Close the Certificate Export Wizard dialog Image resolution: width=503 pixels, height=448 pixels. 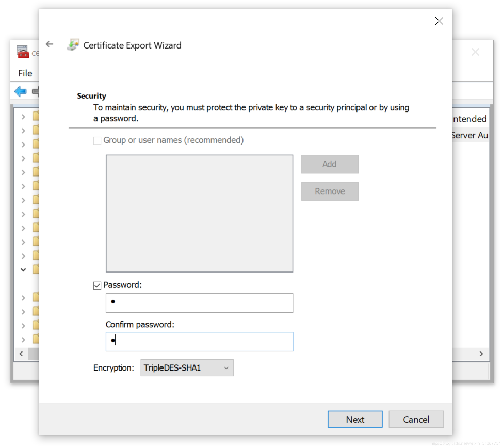coord(439,21)
